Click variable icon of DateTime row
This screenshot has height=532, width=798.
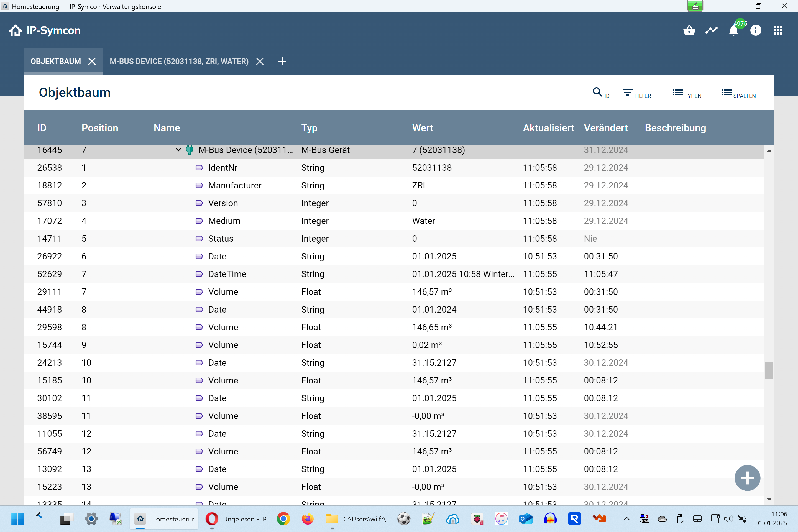click(199, 274)
